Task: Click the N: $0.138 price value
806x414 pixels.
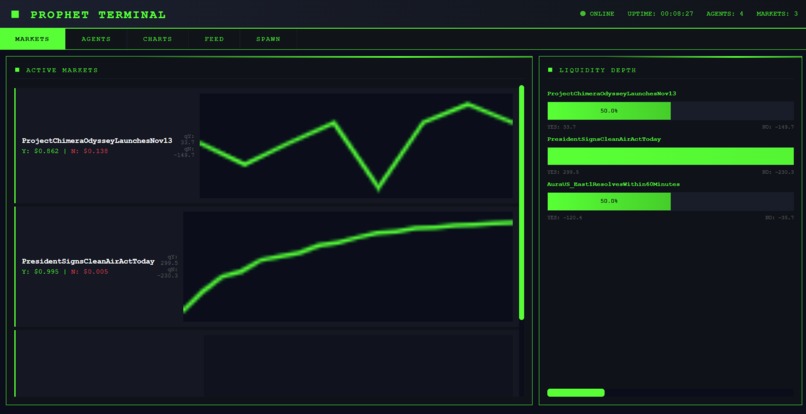Action: point(89,151)
